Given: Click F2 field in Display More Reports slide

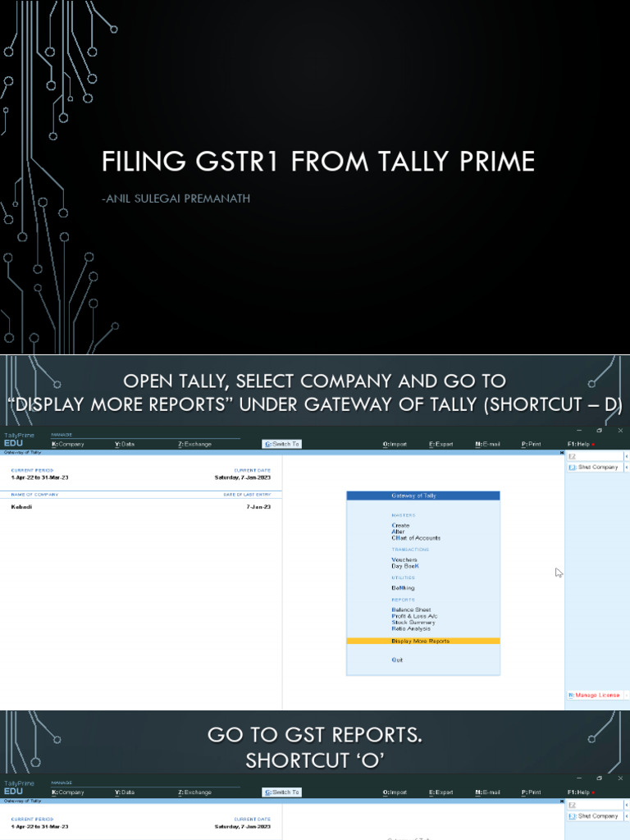Looking at the screenshot, I should [x=594, y=456].
